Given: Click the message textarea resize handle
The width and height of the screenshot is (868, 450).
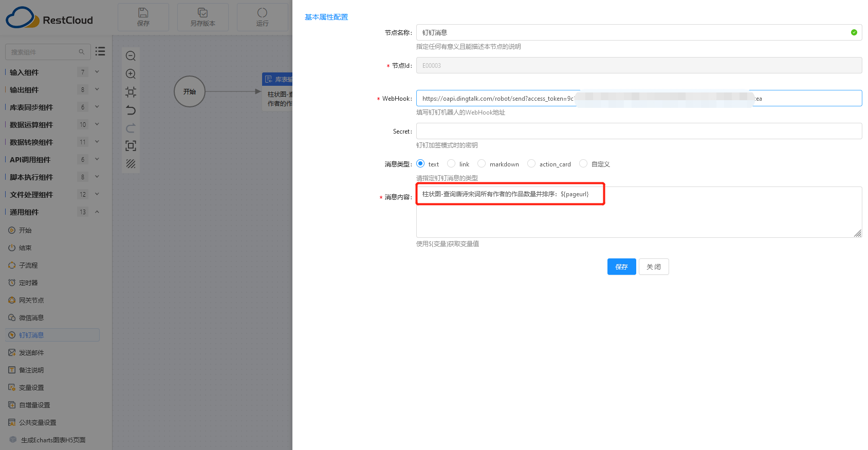Looking at the screenshot, I should pos(858,233).
